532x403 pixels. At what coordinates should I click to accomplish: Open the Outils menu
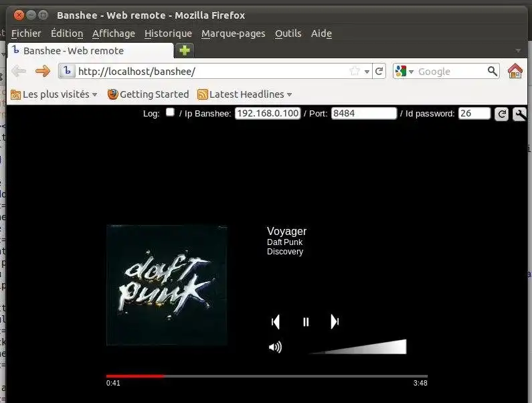288,33
